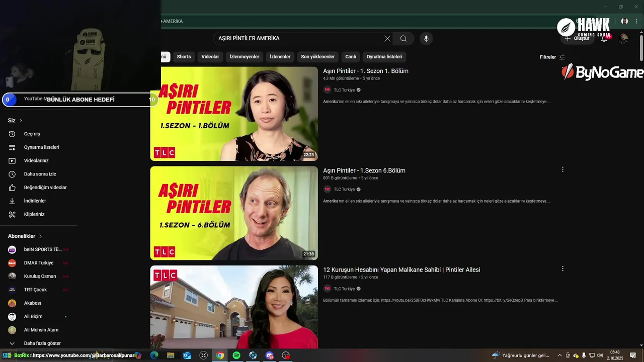This screenshot has height=362, width=644.
Task: Open 12 Kuruşun Hesabını Yapan Malikane title
Action: click(401, 269)
